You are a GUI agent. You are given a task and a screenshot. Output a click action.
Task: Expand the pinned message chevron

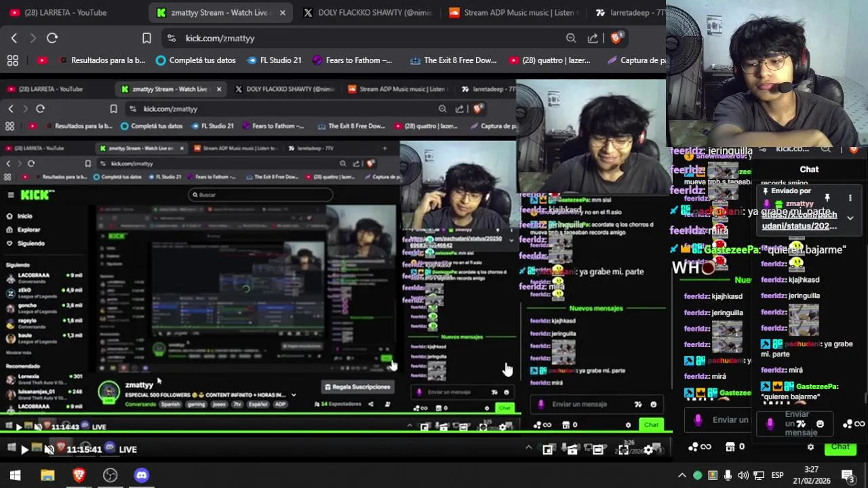click(x=850, y=218)
